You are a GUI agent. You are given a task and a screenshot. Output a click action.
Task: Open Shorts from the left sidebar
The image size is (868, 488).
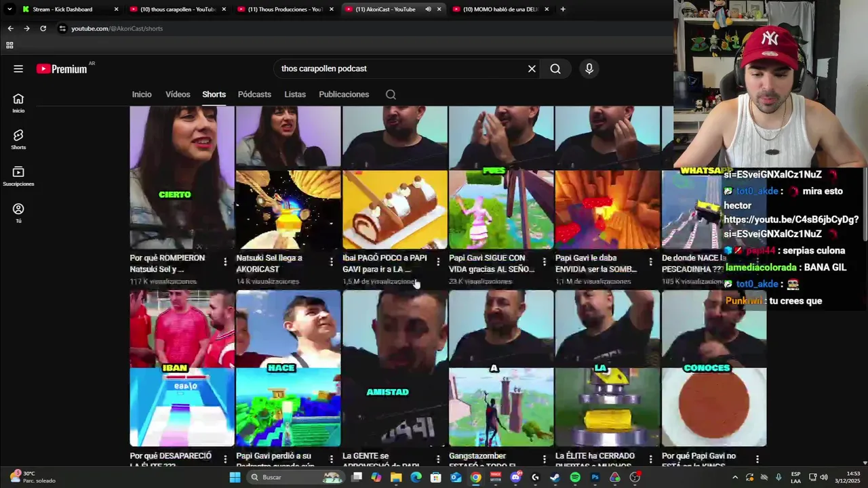coord(18,140)
